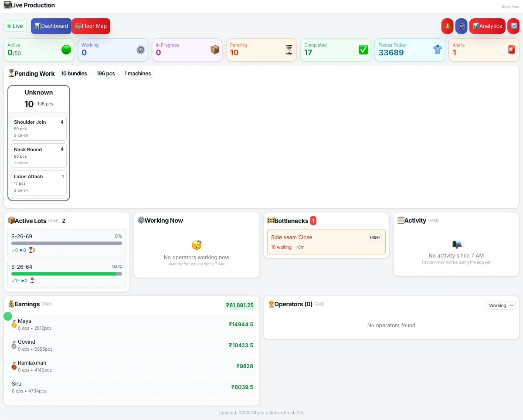Switch to the Dashboard tab
Image resolution: width=523 pixels, height=420 pixels.
[x=51, y=26]
